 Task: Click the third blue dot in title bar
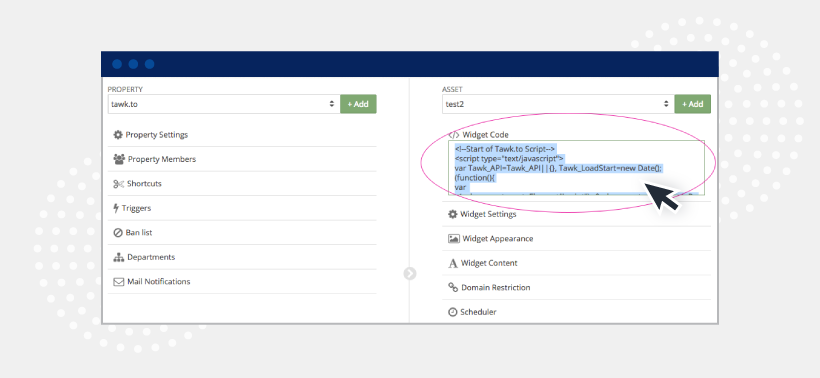pyautogui.click(x=150, y=64)
